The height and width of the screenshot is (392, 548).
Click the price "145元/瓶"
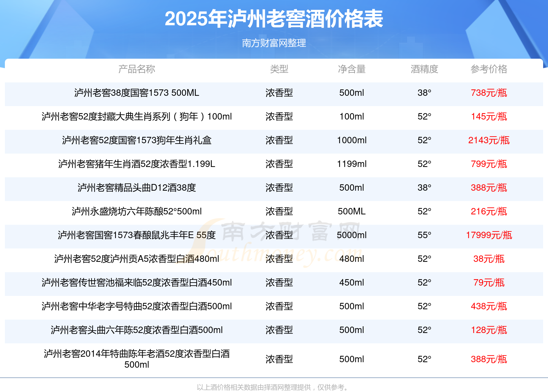coord(489,116)
